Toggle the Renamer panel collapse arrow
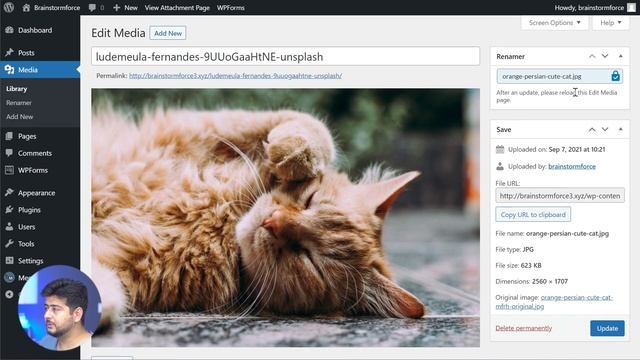 click(620, 56)
